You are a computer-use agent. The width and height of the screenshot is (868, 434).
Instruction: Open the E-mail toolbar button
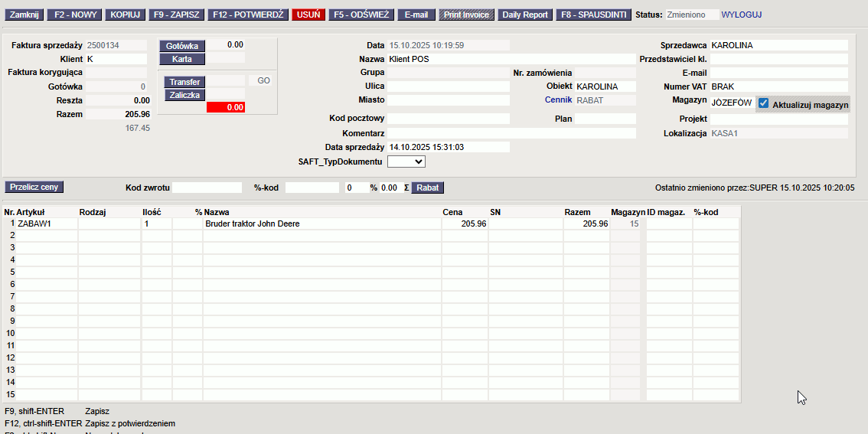pyautogui.click(x=416, y=15)
